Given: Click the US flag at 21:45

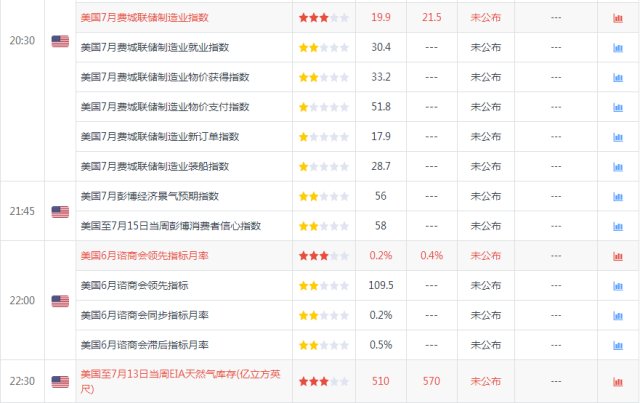Looking at the screenshot, I should (x=60, y=212).
